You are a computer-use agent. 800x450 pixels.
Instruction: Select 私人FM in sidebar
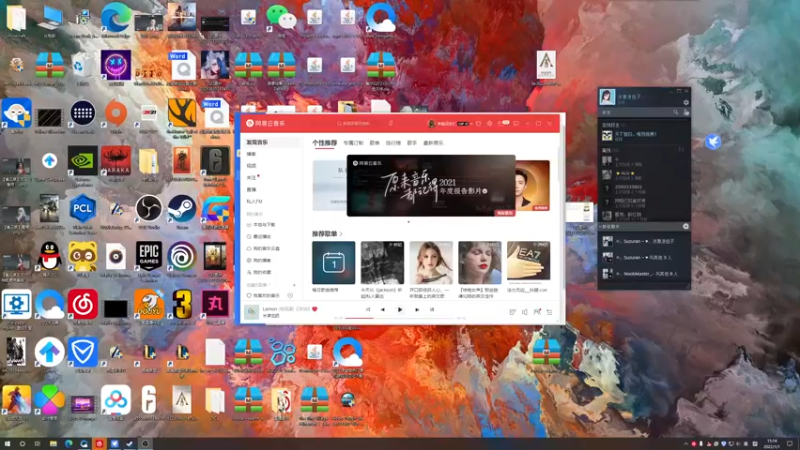coord(254,202)
